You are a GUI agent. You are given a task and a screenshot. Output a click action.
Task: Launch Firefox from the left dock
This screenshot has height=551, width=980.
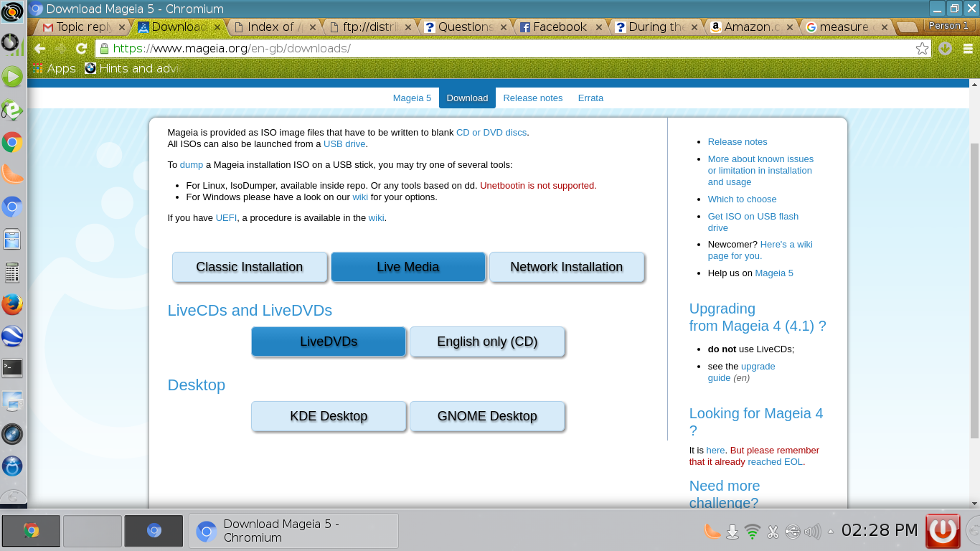11,304
